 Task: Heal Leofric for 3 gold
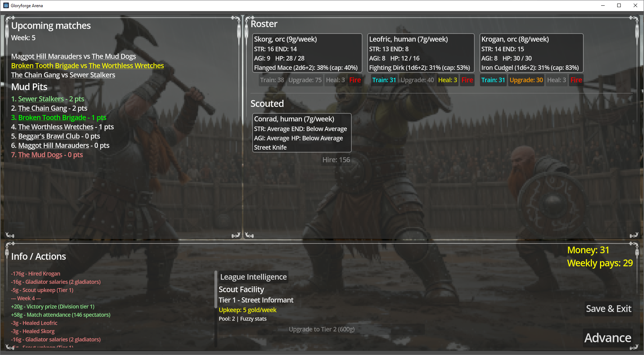[447, 80]
